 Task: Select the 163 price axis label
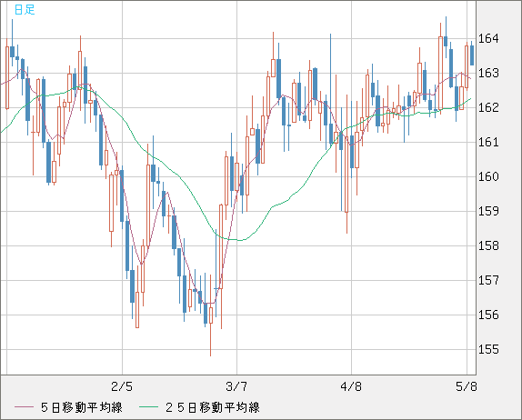coord(488,74)
